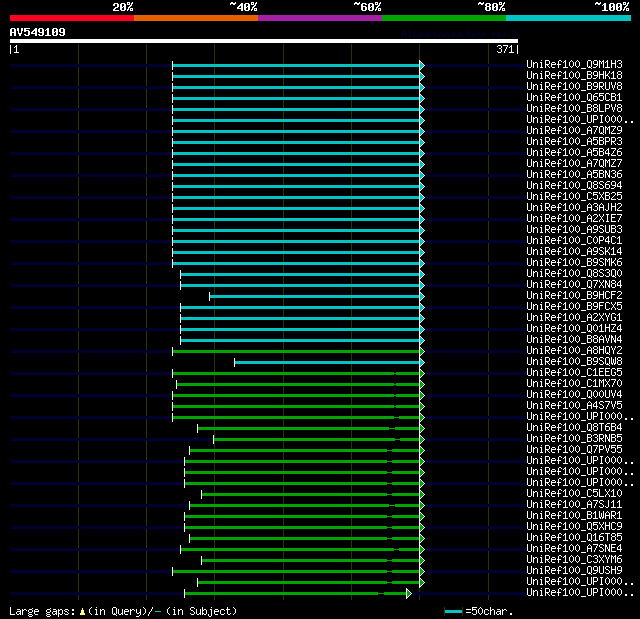
Task: Select the UniRef100_Q01HZ4 label
Action: (574, 329)
